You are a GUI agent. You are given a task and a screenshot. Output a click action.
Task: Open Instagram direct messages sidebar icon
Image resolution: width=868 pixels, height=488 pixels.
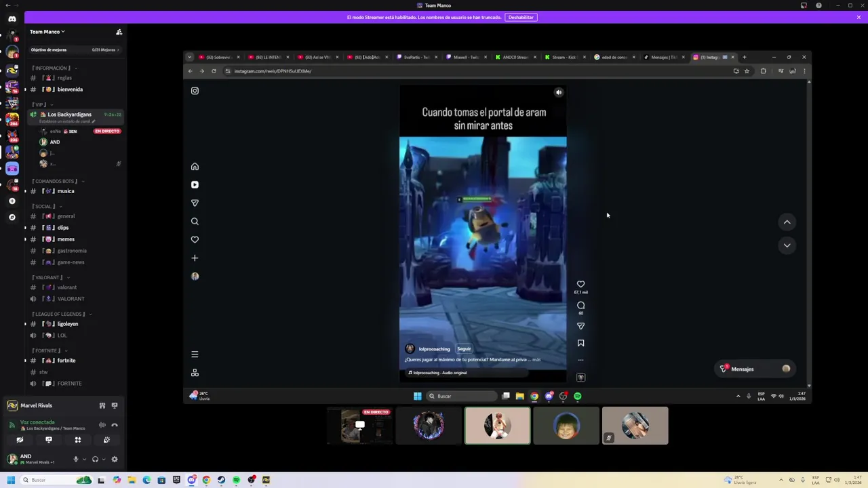tap(195, 203)
